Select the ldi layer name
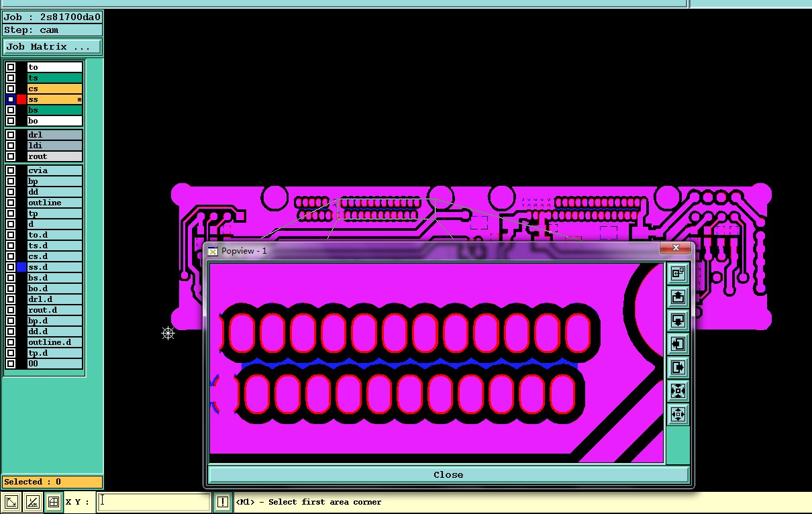 (55, 146)
